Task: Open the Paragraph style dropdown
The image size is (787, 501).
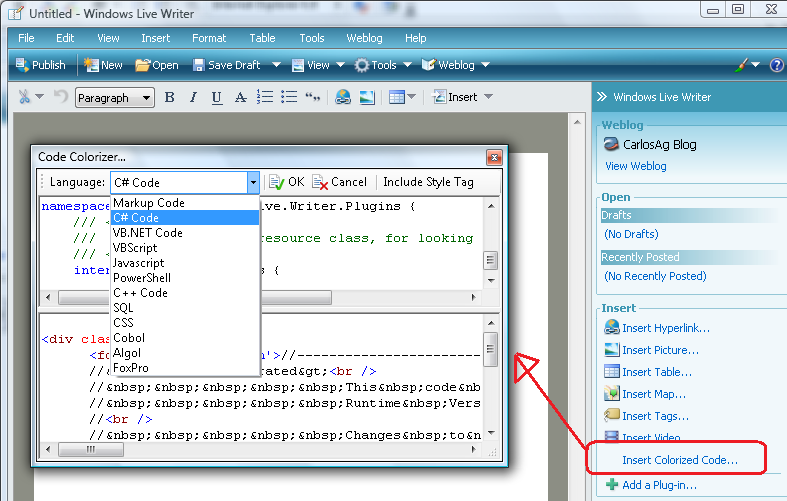Action: pos(115,97)
